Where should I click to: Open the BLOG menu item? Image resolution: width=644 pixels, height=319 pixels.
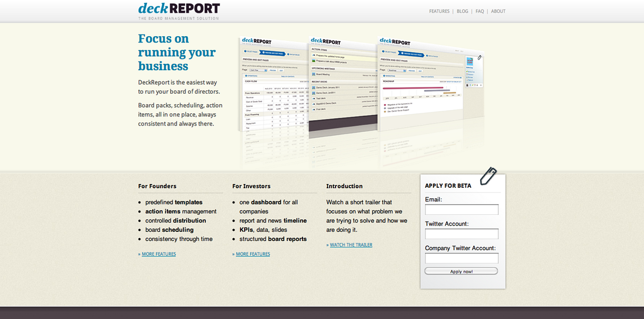(462, 11)
